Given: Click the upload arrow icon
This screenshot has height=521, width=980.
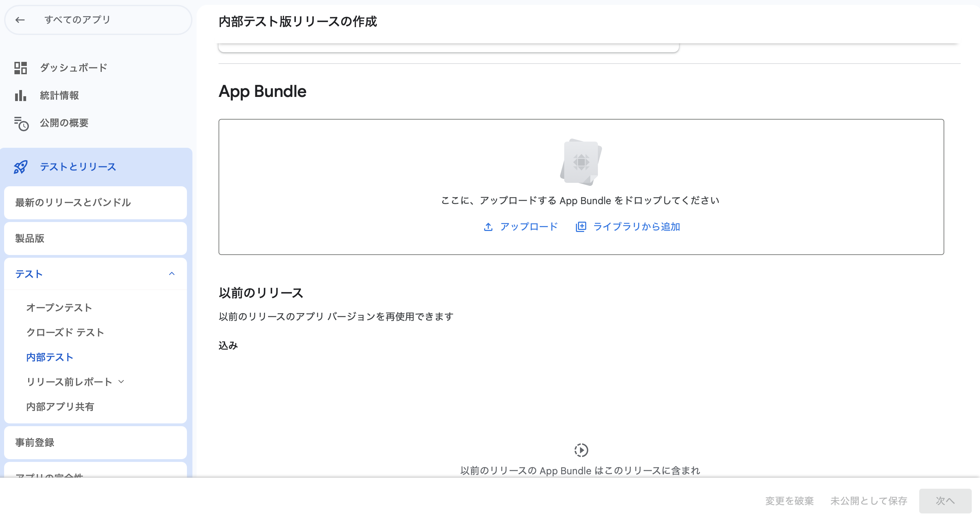Looking at the screenshot, I should (x=488, y=227).
